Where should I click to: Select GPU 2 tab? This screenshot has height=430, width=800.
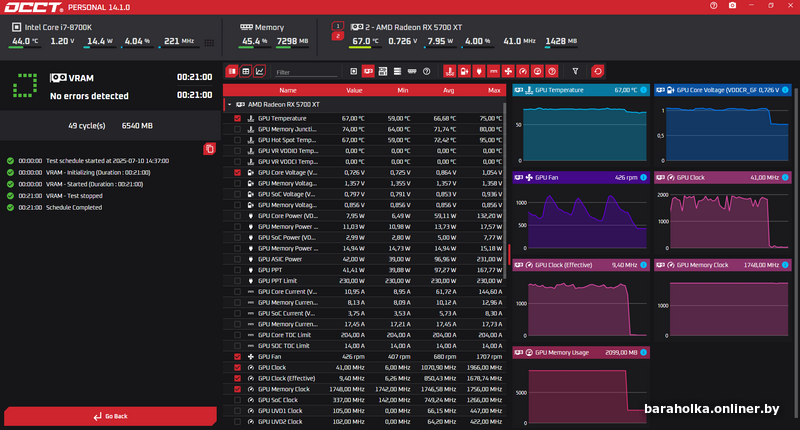(x=337, y=36)
